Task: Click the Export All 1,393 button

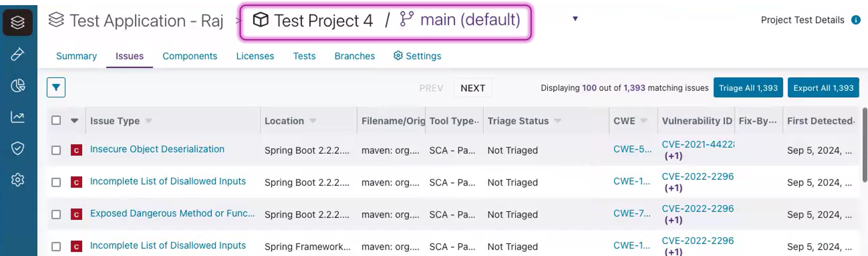Action: tap(823, 88)
